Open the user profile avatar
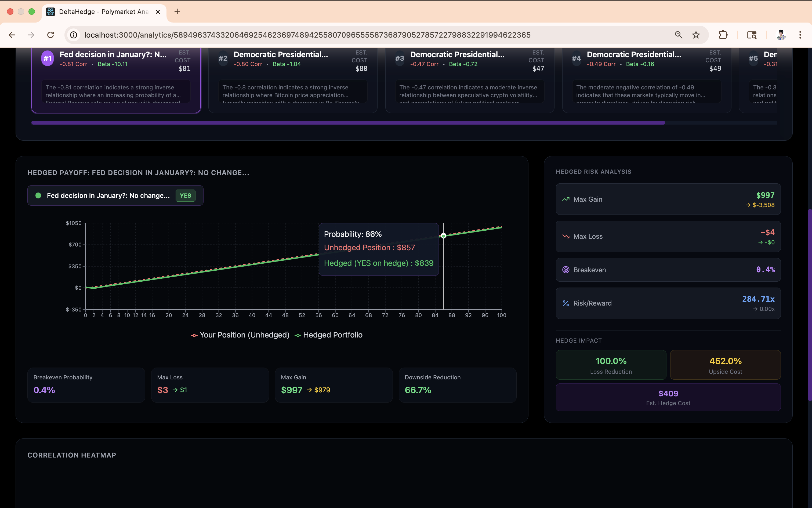The image size is (812, 508). [781, 35]
